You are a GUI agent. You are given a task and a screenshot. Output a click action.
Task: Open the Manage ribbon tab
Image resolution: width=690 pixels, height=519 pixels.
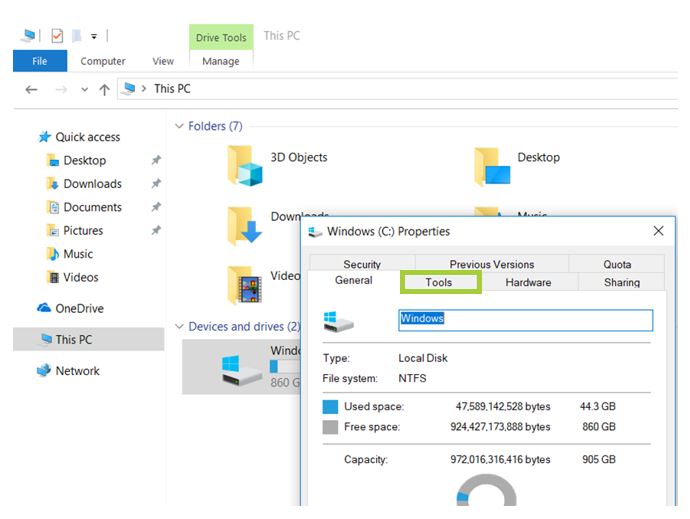pos(221,61)
